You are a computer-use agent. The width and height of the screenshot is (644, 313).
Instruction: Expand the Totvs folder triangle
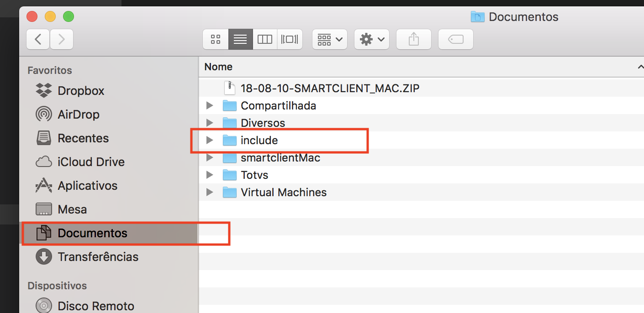210,175
